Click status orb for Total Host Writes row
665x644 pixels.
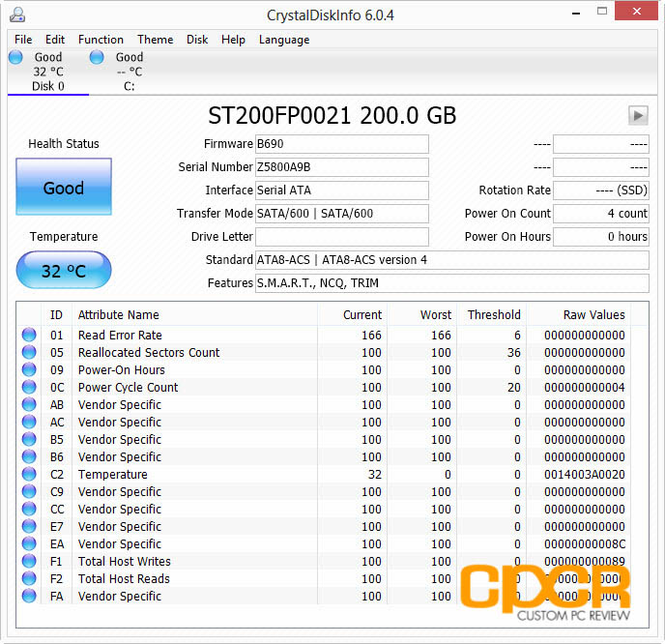click(29, 561)
